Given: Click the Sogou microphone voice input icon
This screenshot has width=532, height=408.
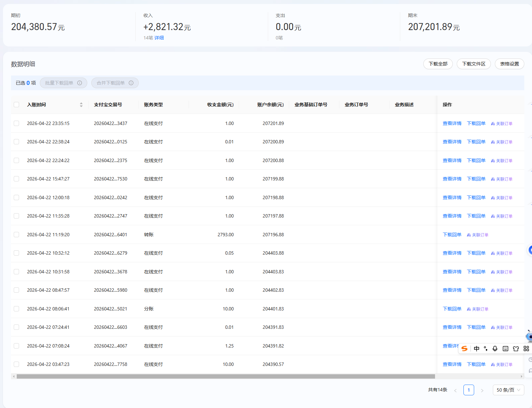Looking at the screenshot, I should (x=495, y=349).
